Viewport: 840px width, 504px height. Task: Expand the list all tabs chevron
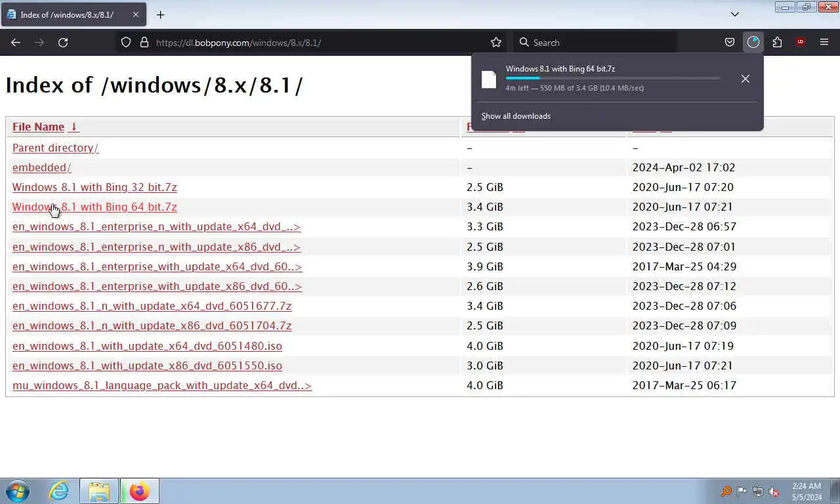click(x=735, y=14)
